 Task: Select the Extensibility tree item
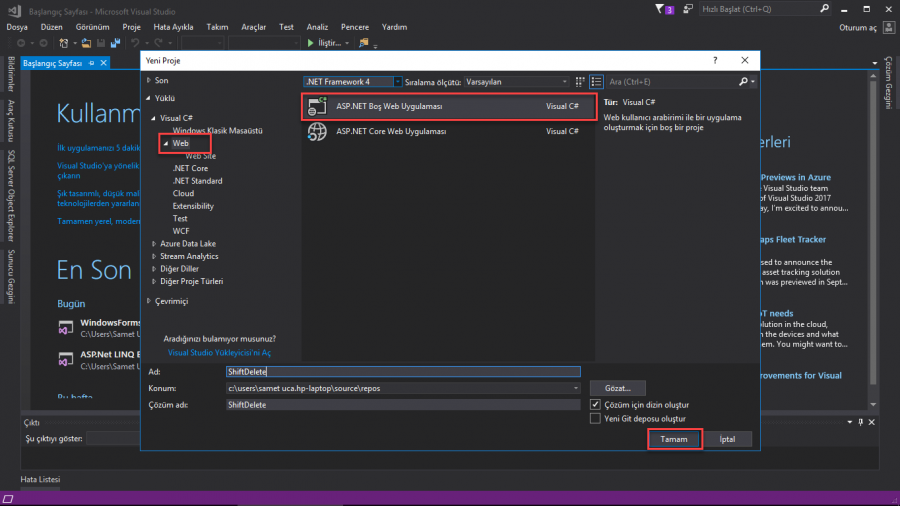[193, 206]
